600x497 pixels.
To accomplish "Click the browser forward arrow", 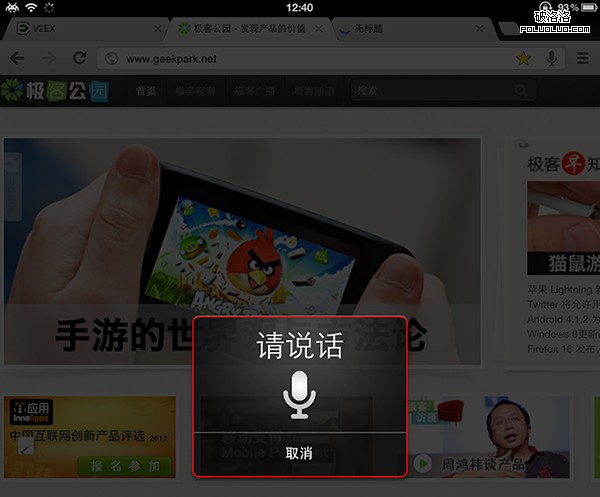I will click(47, 59).
